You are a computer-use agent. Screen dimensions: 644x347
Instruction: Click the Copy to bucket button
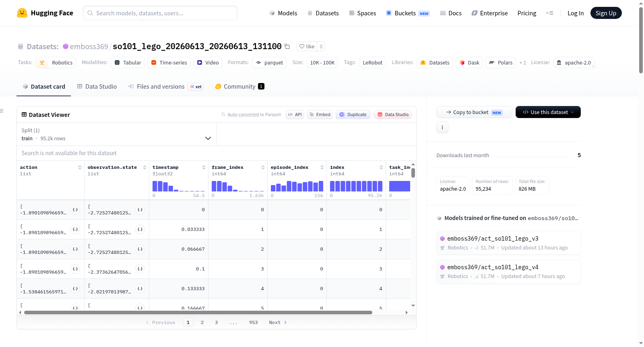click(474, 112)
